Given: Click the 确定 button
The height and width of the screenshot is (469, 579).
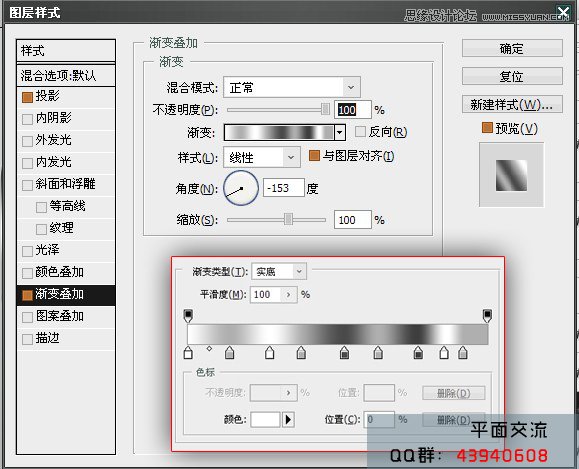Looking at the screenshot, I should [512, 48].
